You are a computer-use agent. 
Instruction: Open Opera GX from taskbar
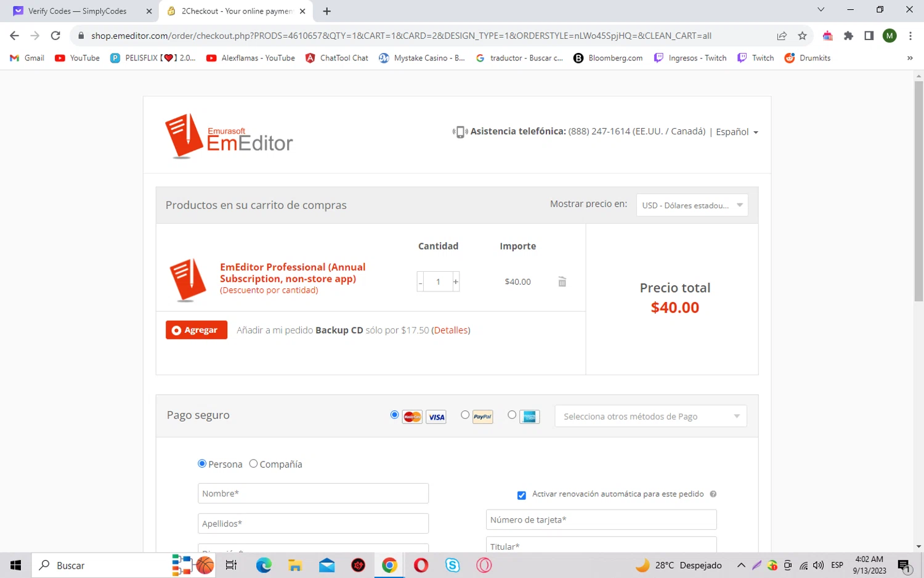tap(484, 565)
